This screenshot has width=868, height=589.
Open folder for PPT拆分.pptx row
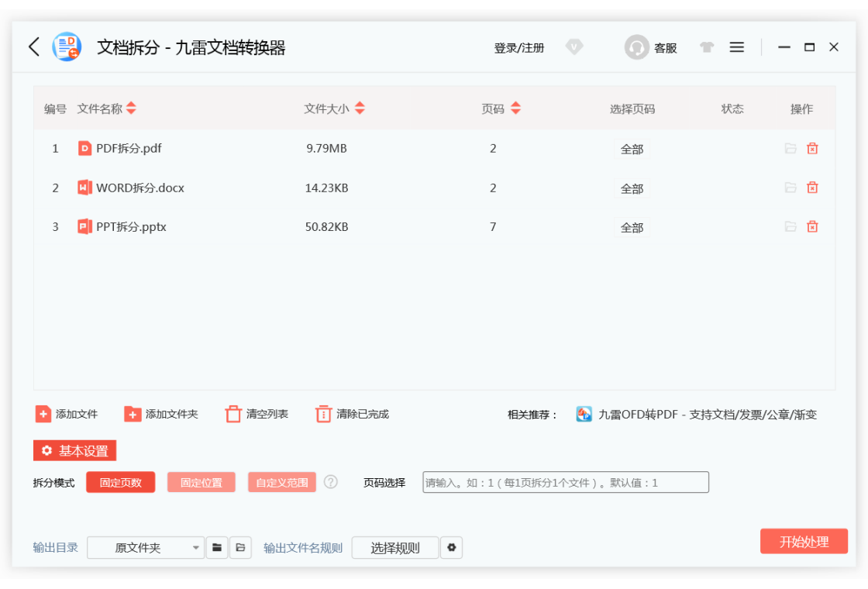790,226
